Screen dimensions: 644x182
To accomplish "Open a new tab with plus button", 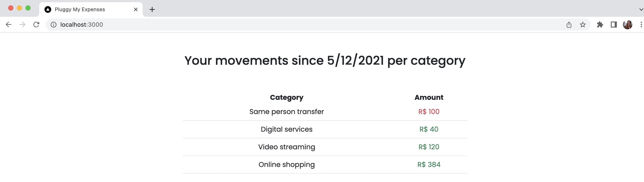I will click(x=152, y=9).
